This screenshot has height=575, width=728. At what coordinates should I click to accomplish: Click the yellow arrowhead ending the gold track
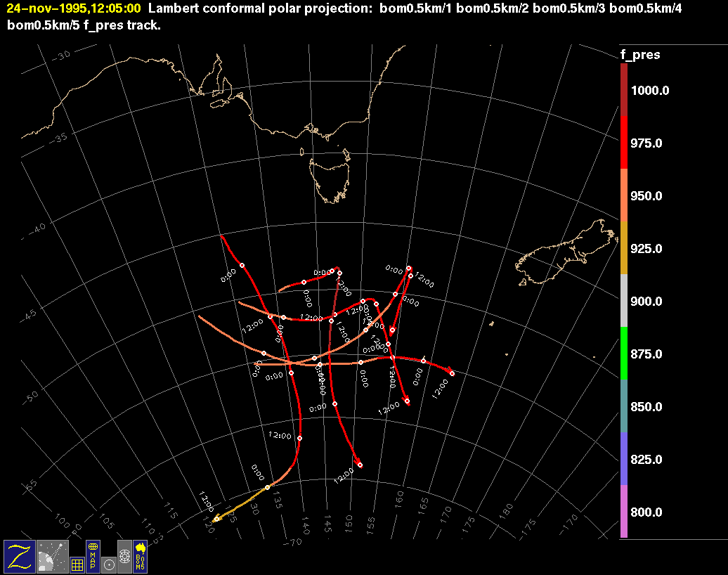click(216, 519)
